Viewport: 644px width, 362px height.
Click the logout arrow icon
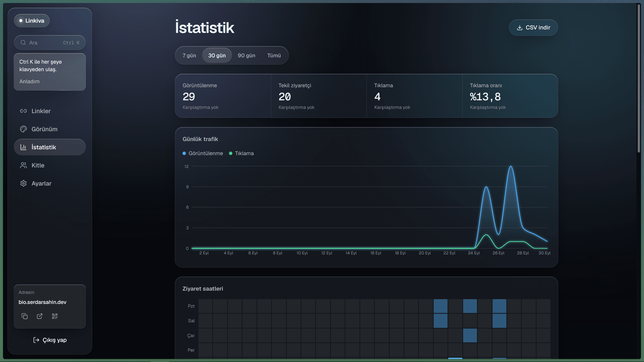(36, 340)
